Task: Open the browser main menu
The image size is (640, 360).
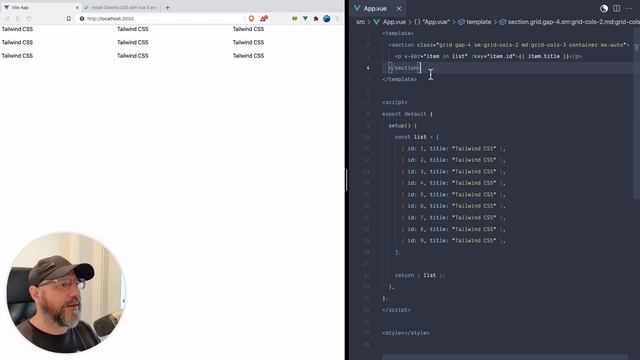Action: 338,19
